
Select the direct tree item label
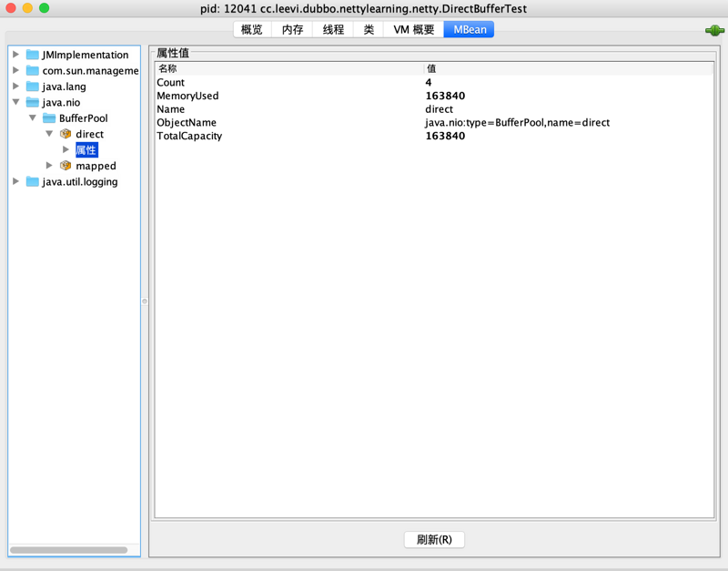pyautogui.click(x=89, y=134)
